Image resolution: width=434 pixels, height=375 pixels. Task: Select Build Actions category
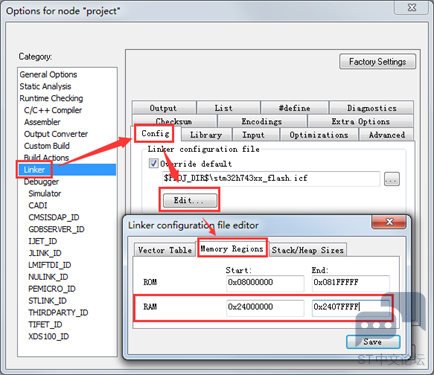[x=46, y=158]
